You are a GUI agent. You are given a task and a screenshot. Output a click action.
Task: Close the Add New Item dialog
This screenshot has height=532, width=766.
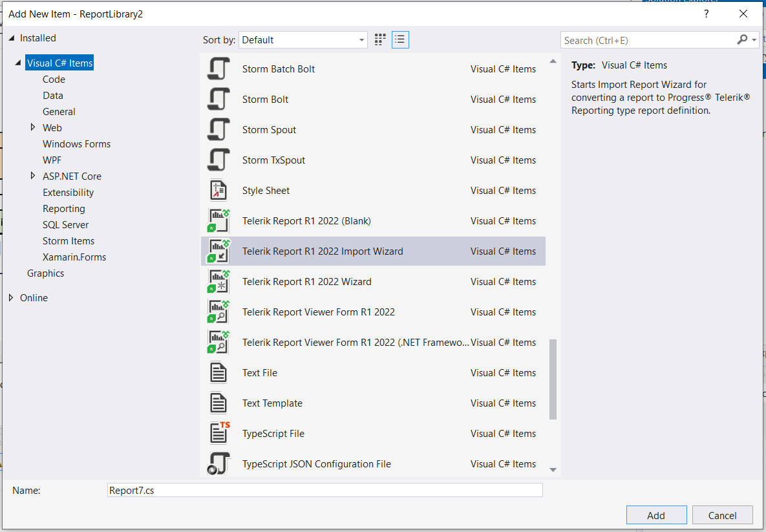(743, 14)
